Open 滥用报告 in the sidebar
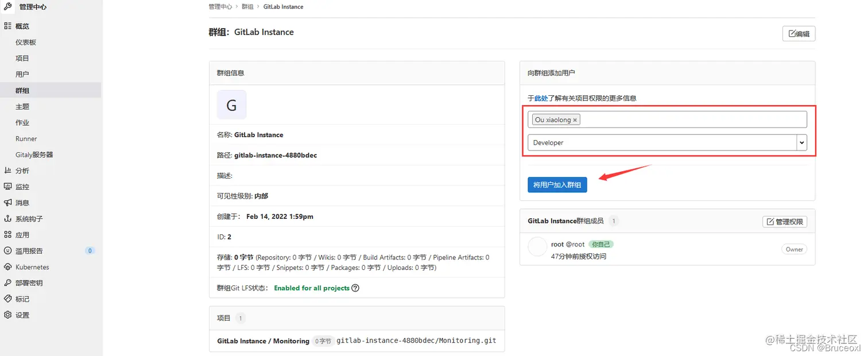 29,251
